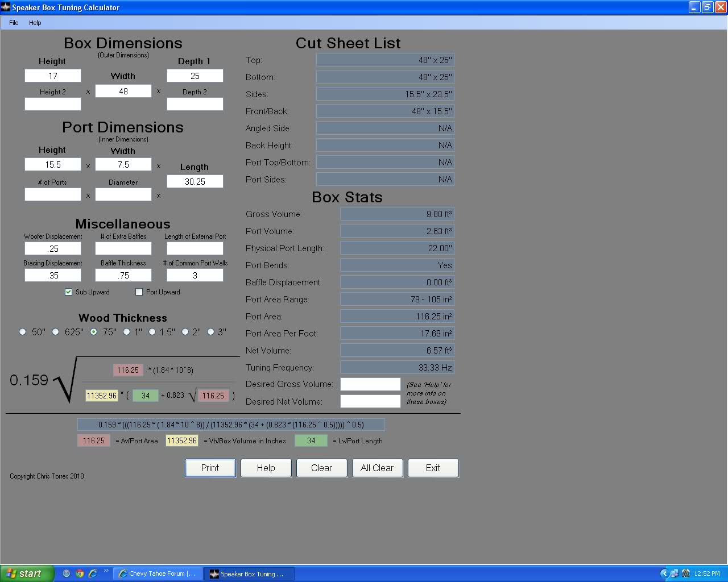Screen dimensions: 728x582
Task: Click the Desired Gross Volume field
Action: pos(370,384)
